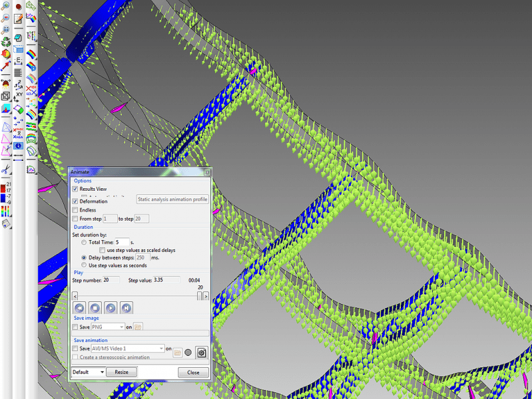
Task: Uncheck the Results View checkbox
Action: (75, 190)
